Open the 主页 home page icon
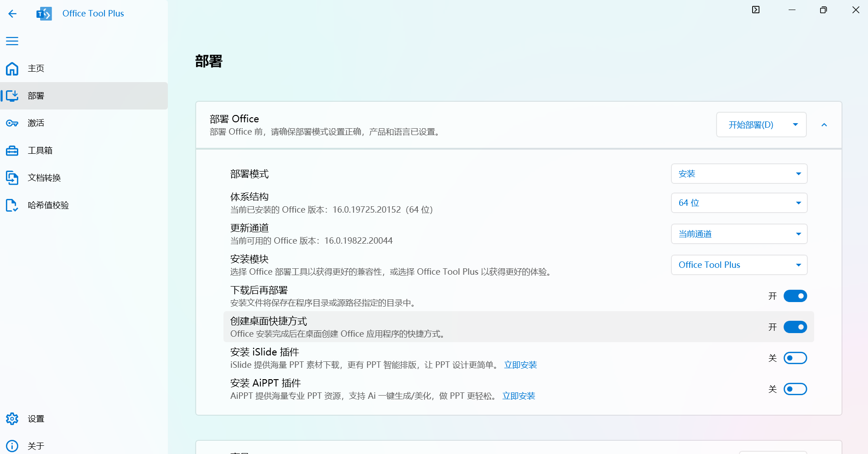 [x=12, y=68]
